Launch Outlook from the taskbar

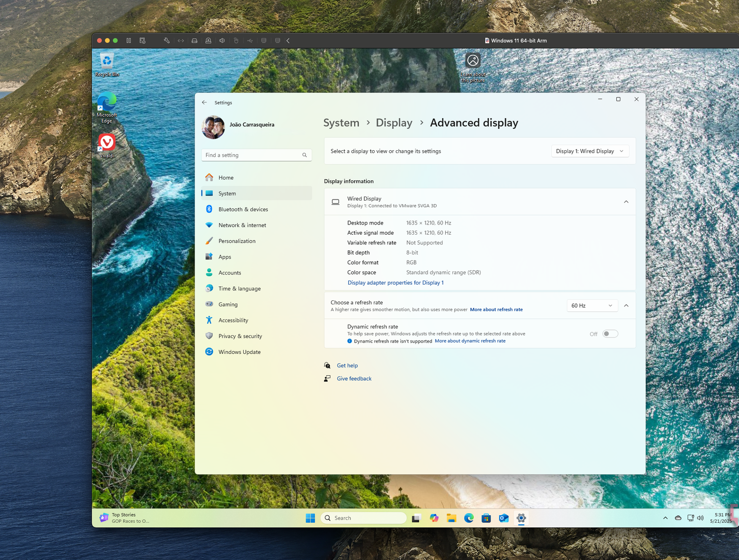click(x=503, y=518)
